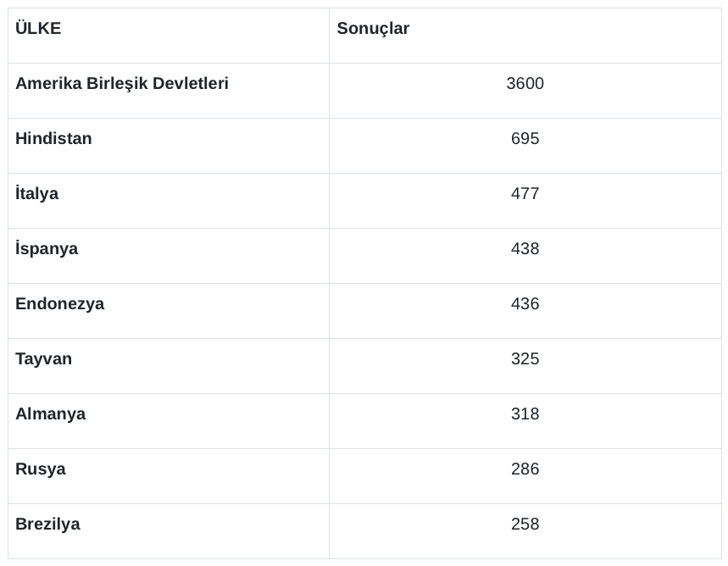This screenshot has width=728, height=566.
Task: Select the Almanya country cell
Action: [x=50, y=414]
